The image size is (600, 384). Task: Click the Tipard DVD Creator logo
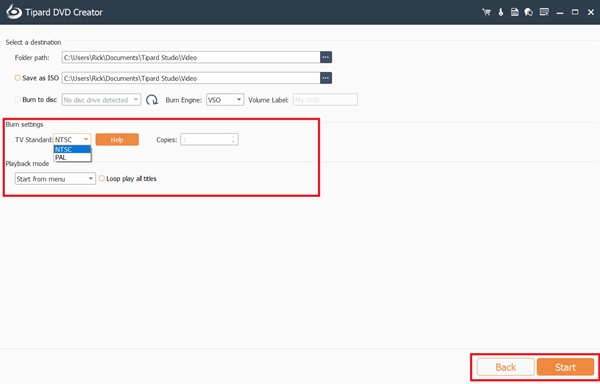[14, 12]
